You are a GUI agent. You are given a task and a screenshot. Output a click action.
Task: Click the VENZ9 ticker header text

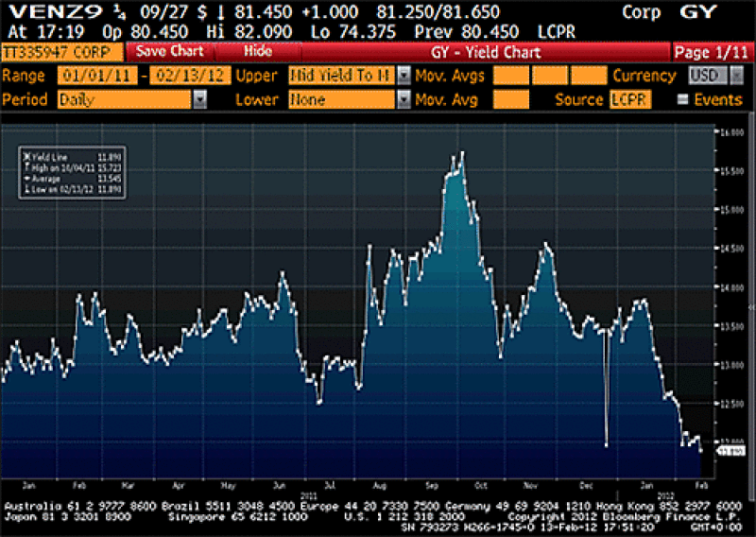[56, 11]
